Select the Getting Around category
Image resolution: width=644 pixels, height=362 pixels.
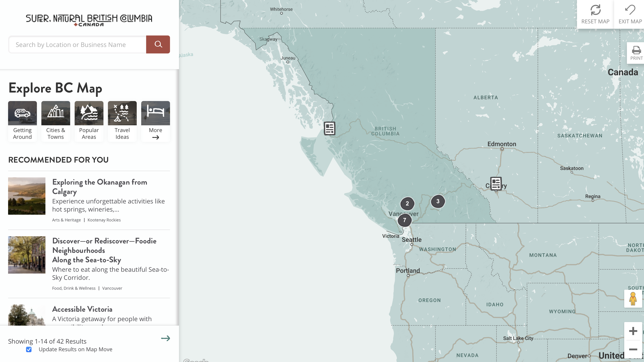22,121
